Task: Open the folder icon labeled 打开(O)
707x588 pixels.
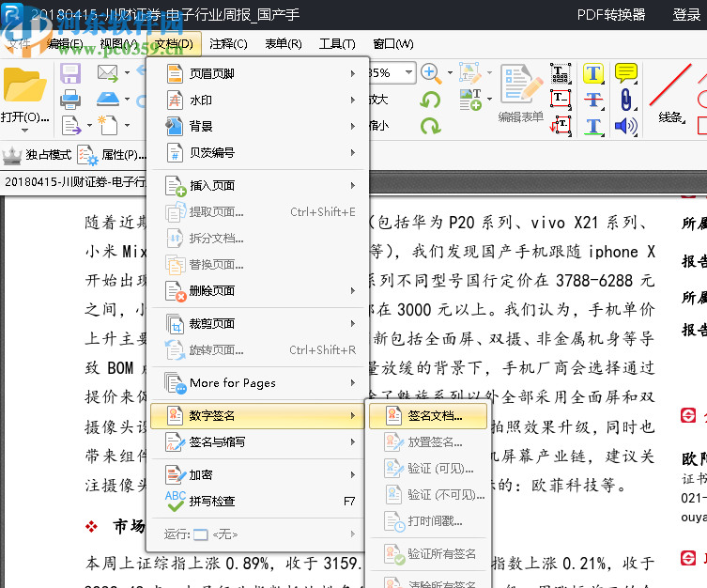Action: (x=24, y=85)
